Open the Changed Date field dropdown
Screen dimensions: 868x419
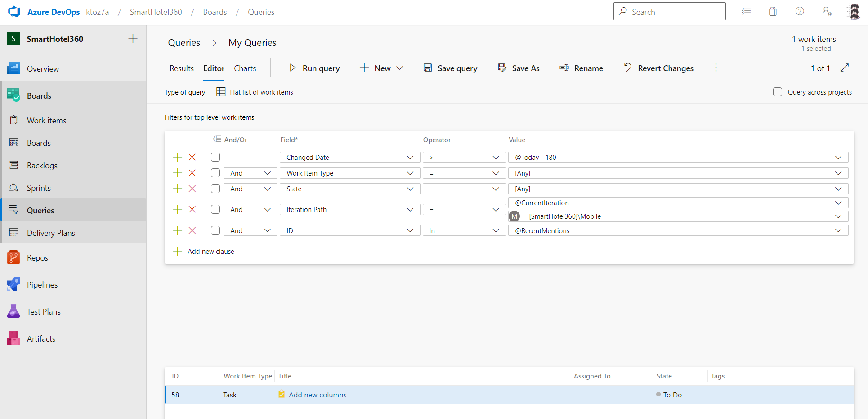point(350,157)
